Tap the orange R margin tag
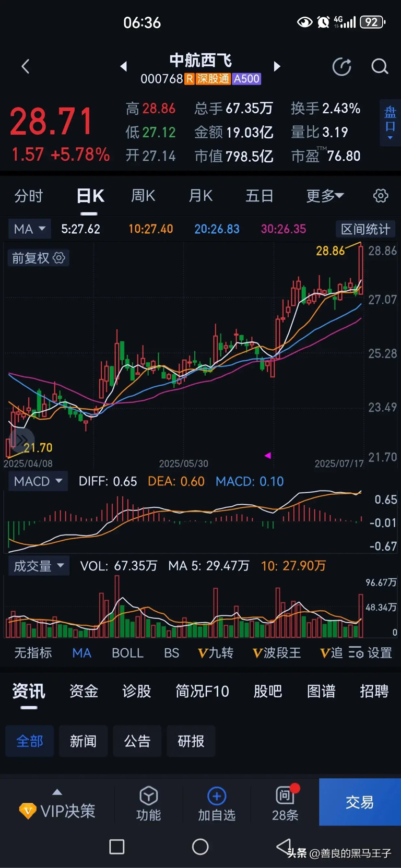The width and height of the screenshot is (401, 868). [190, 79]
